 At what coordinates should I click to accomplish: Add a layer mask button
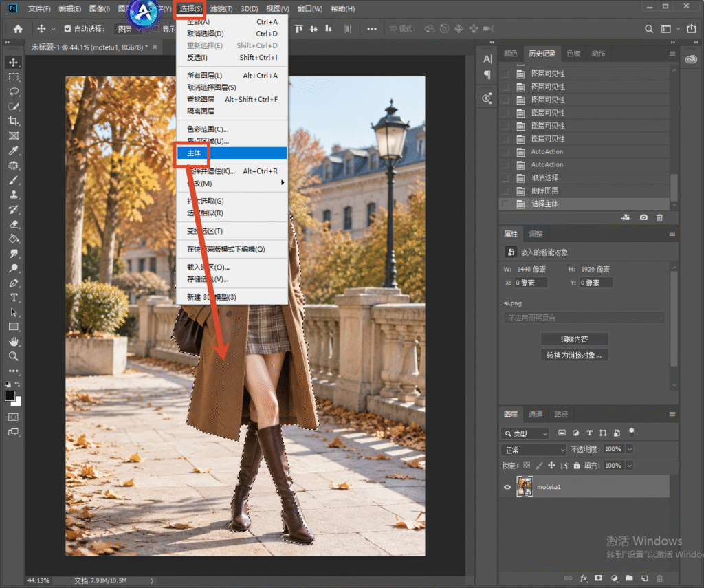point(599,578)
